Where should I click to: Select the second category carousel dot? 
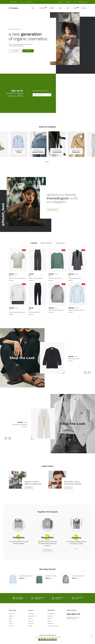(x=49, y=162)
